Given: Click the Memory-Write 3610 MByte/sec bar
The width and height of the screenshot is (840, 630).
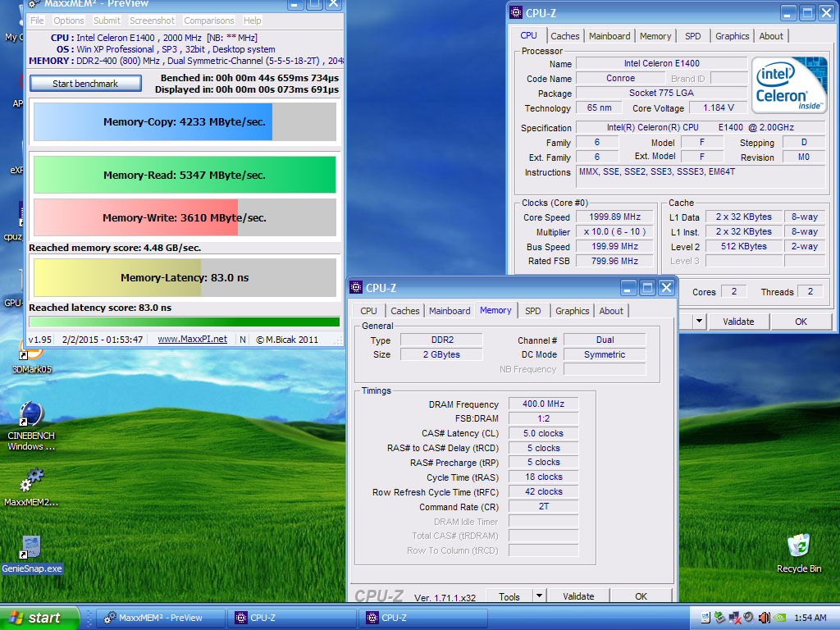Looking at the screenshot, I should click(185, 217).
